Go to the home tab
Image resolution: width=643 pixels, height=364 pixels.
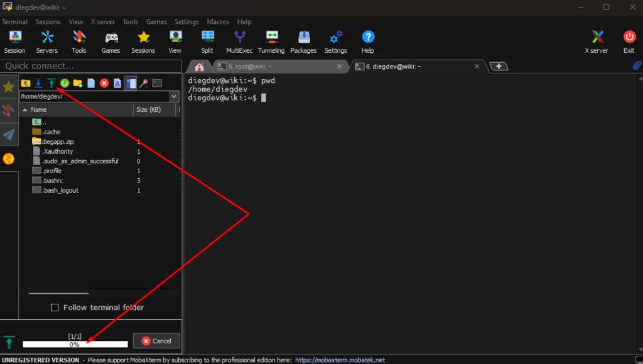coord(199,67)
